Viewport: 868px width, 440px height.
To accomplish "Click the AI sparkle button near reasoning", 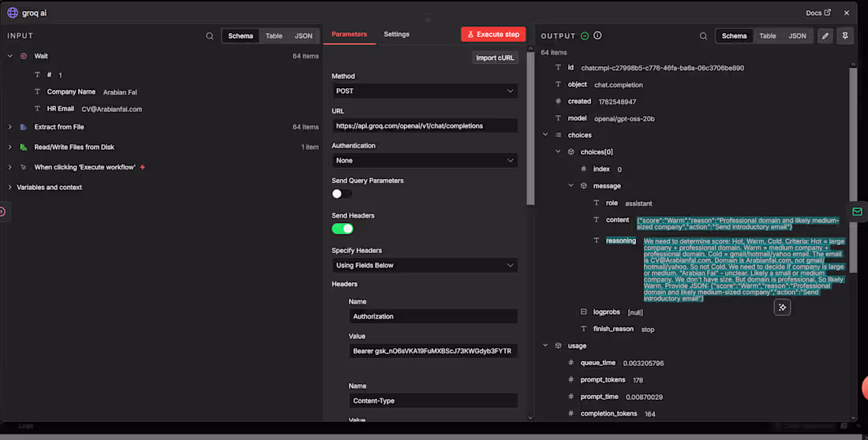I will [x=782, y=308].
